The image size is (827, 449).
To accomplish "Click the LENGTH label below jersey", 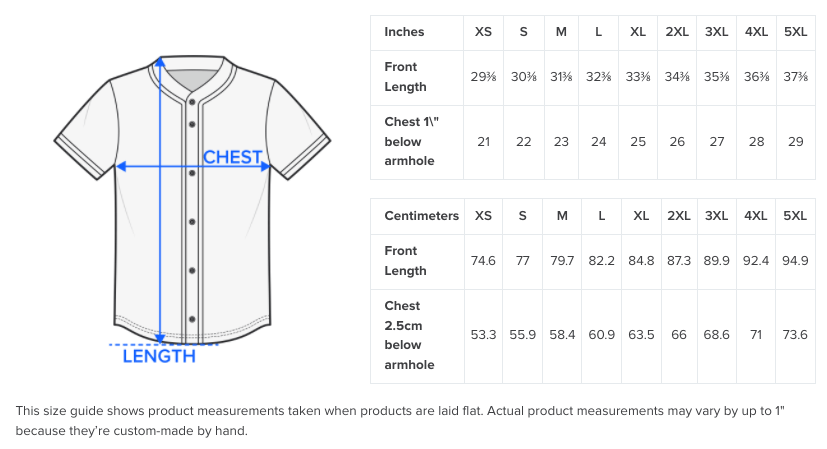I will [159, 356].
